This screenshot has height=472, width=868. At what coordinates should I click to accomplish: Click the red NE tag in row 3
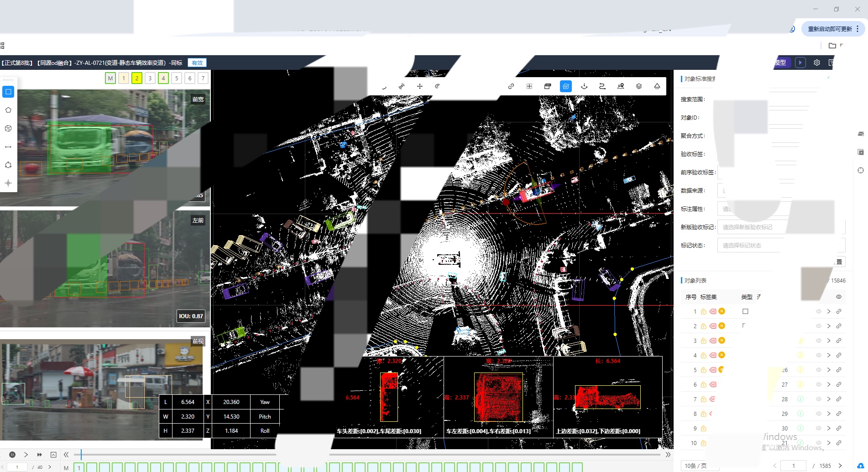[713, 341]
